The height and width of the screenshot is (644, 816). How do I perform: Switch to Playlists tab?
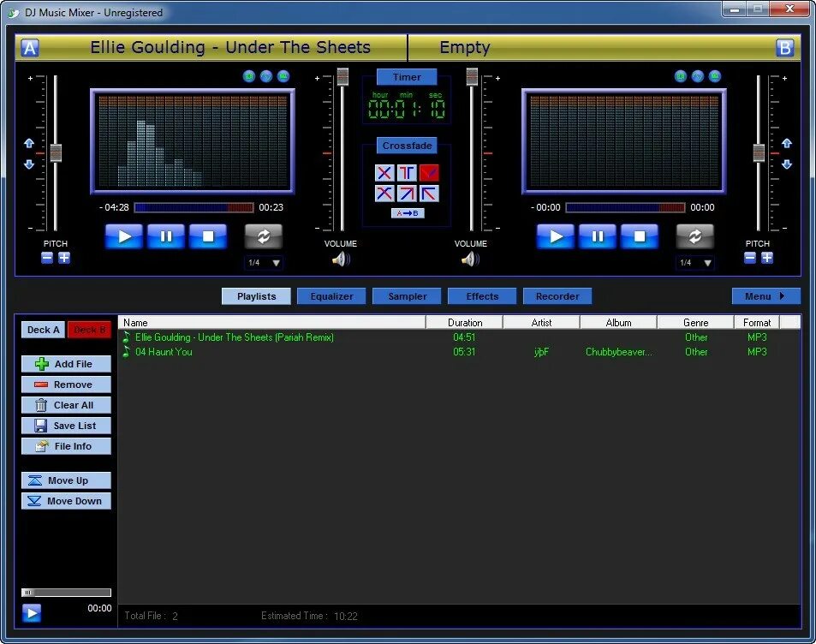point(256,296)
